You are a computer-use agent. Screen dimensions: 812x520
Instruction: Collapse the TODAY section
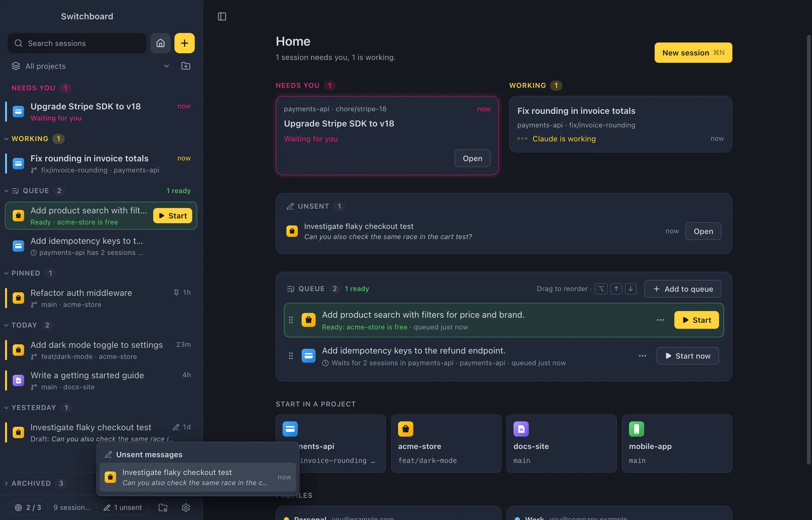pos(6,325)
